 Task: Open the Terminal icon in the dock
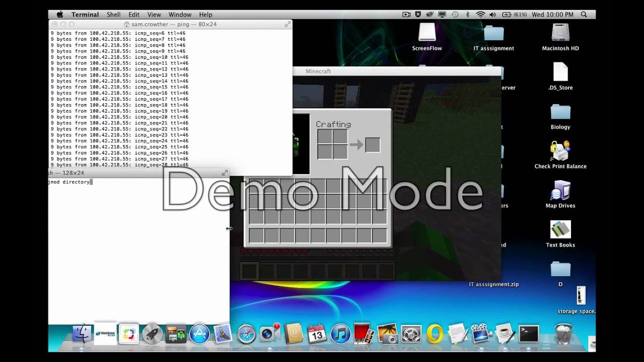(529, 334)
